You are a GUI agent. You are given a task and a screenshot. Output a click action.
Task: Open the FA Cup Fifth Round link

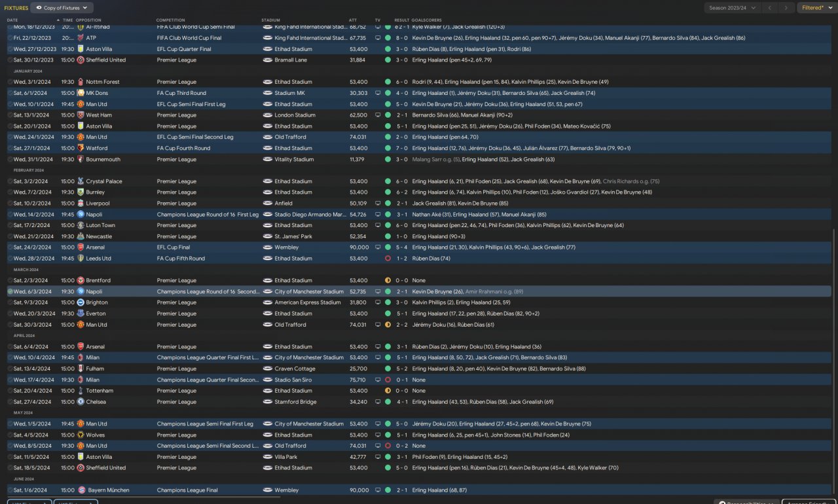pyautogui.click(x=181, y=259)
